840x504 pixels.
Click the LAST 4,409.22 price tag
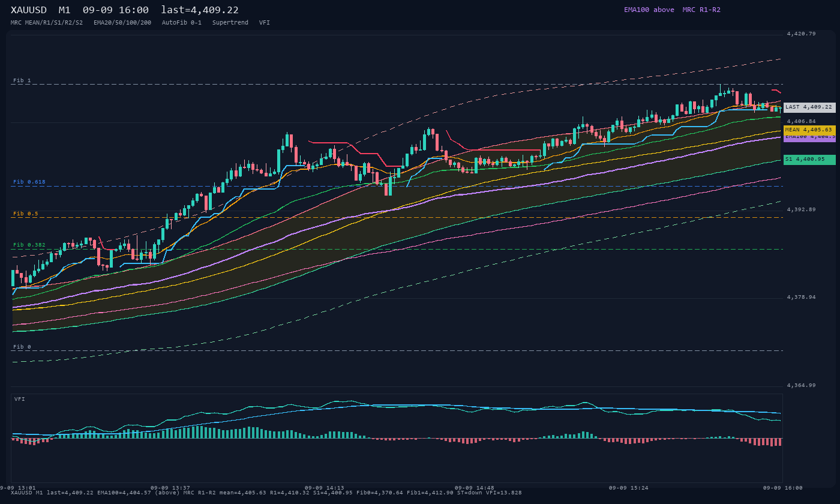point(809,107)
